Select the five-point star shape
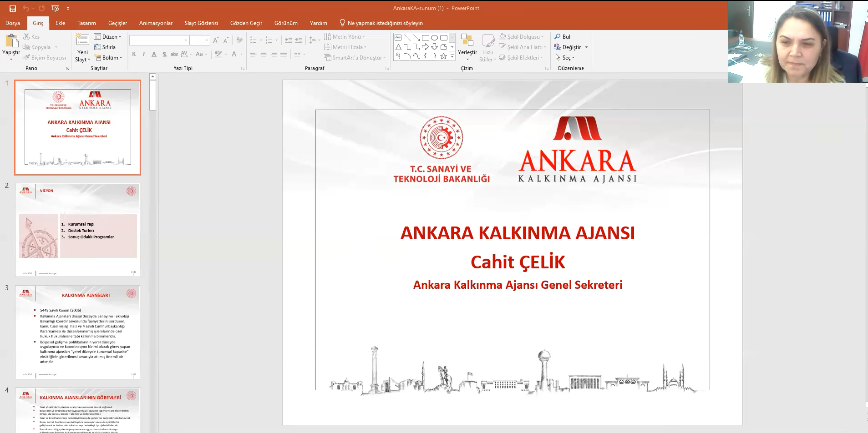Screen dimensions: 868x433 click(x=444, y=56)
